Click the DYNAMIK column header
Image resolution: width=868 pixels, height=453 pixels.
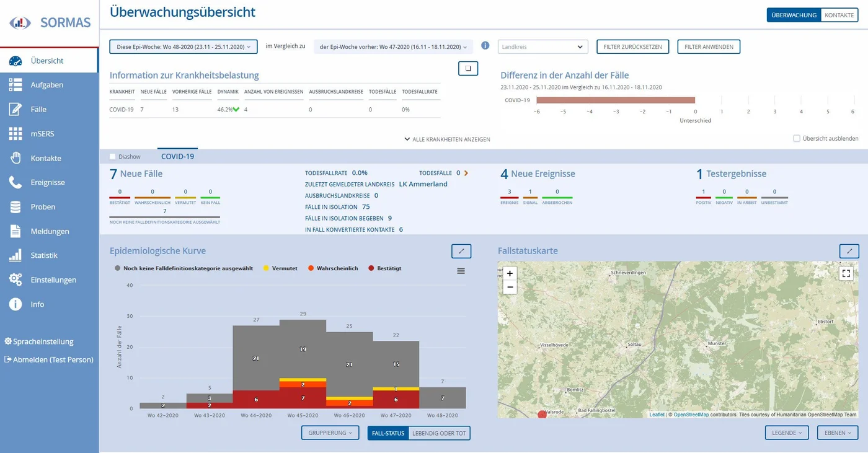[228, 91]
